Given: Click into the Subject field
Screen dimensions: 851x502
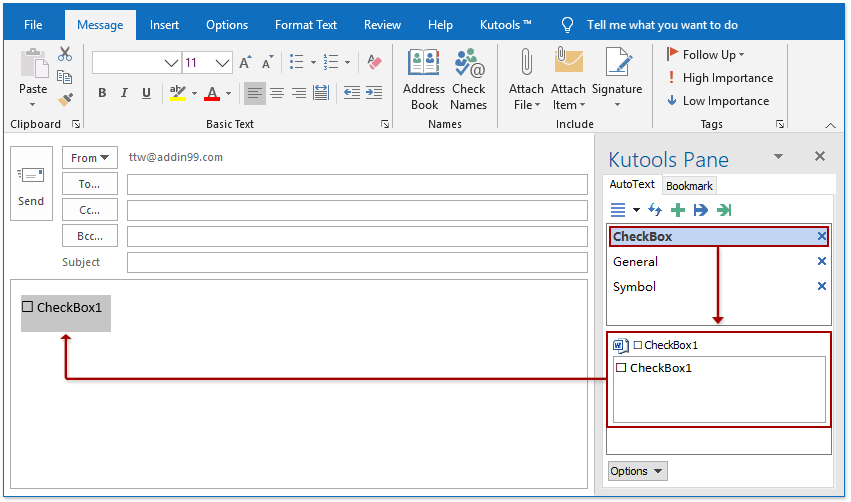Looking at the screenshot, I should [357, 262].
